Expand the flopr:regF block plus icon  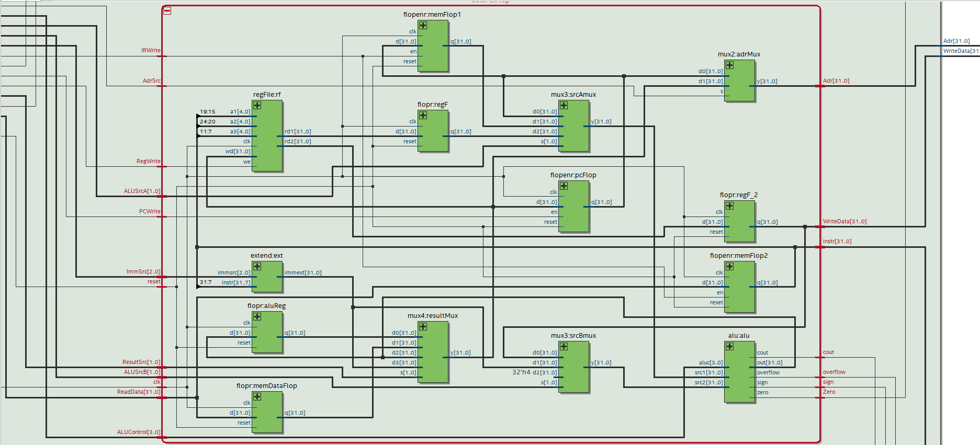[x=423, y=116]
